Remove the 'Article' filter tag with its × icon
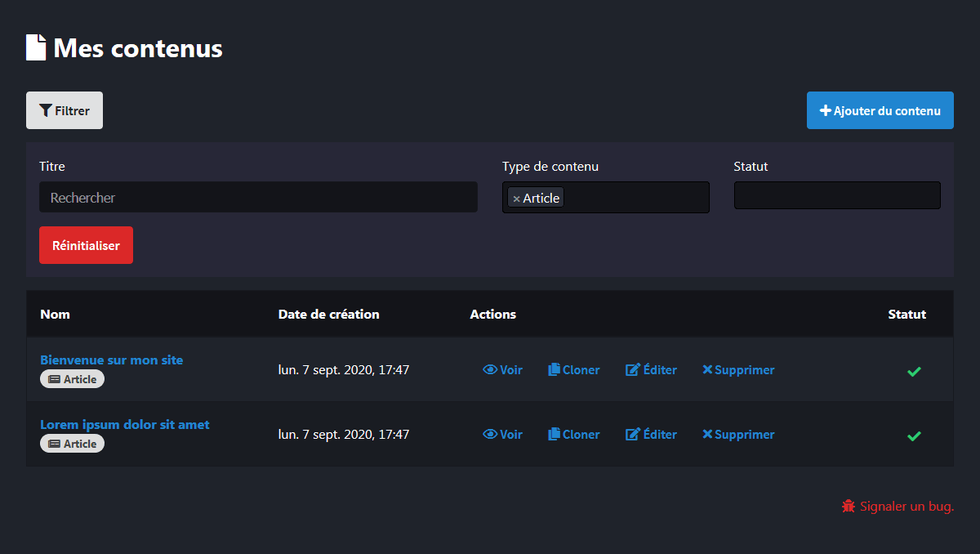This screenshot has height=554, width=980. tap(516, 197)
